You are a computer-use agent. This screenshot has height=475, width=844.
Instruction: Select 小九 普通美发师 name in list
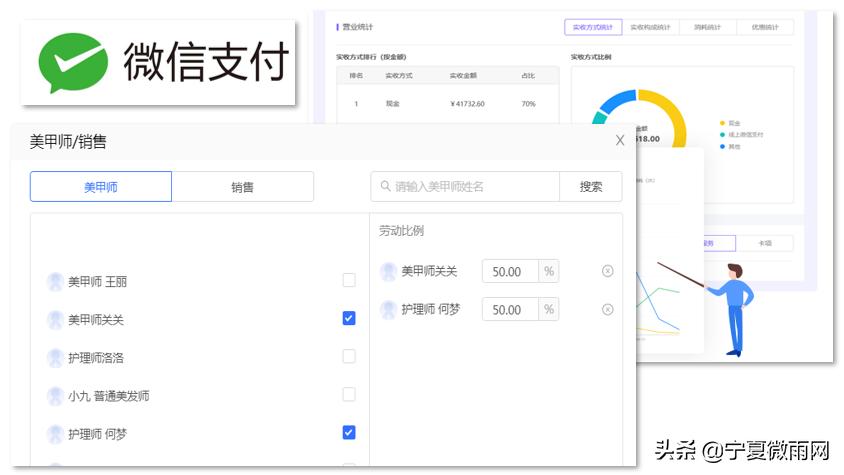click(109, 396)
